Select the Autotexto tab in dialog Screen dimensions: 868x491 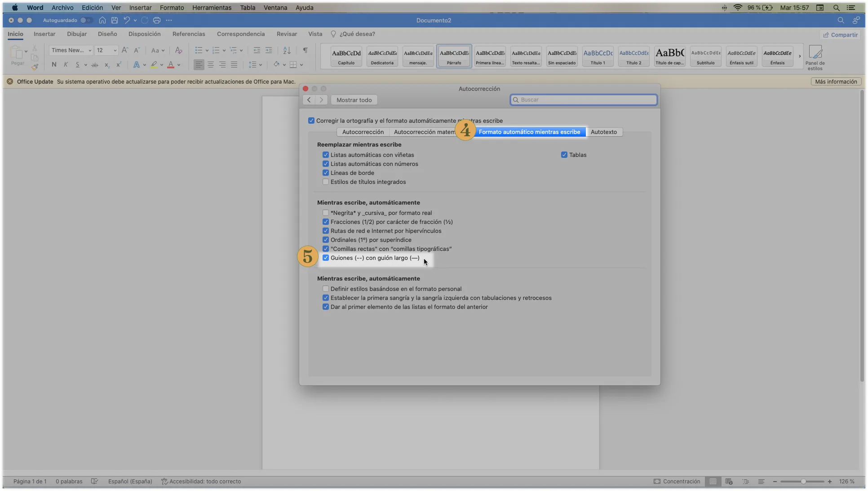pos(603,132)
